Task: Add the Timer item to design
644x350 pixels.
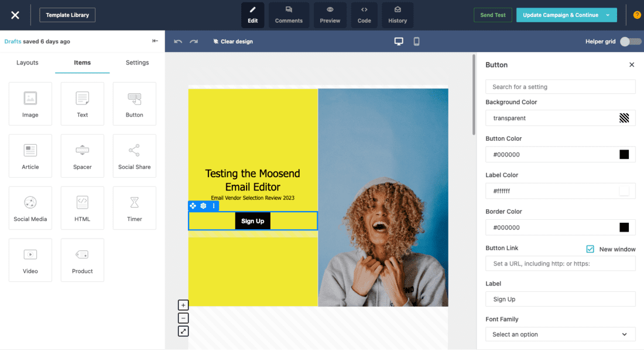Action: [x=135, y=208]
